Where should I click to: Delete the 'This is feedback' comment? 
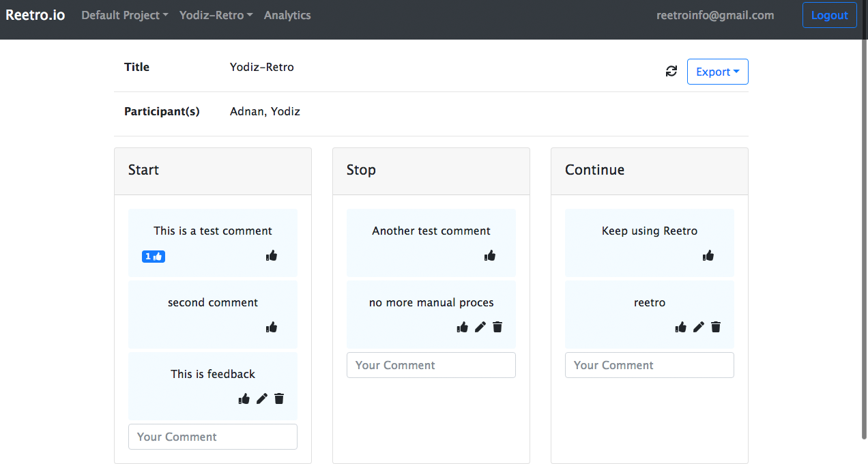point(279,399)
